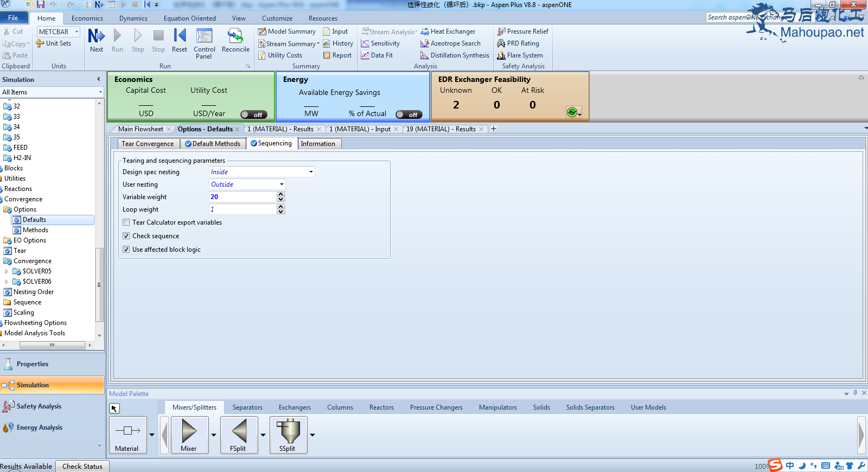
Task: Open the Input summary
Action: pos(335,31)
